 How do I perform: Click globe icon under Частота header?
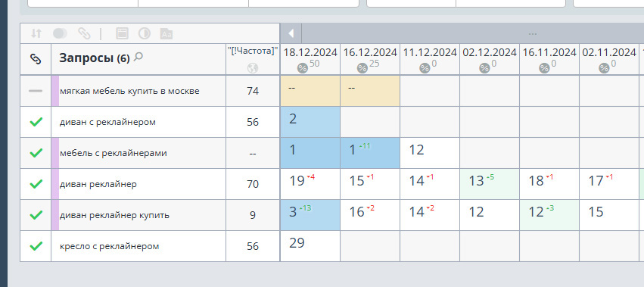click(253, 68)
